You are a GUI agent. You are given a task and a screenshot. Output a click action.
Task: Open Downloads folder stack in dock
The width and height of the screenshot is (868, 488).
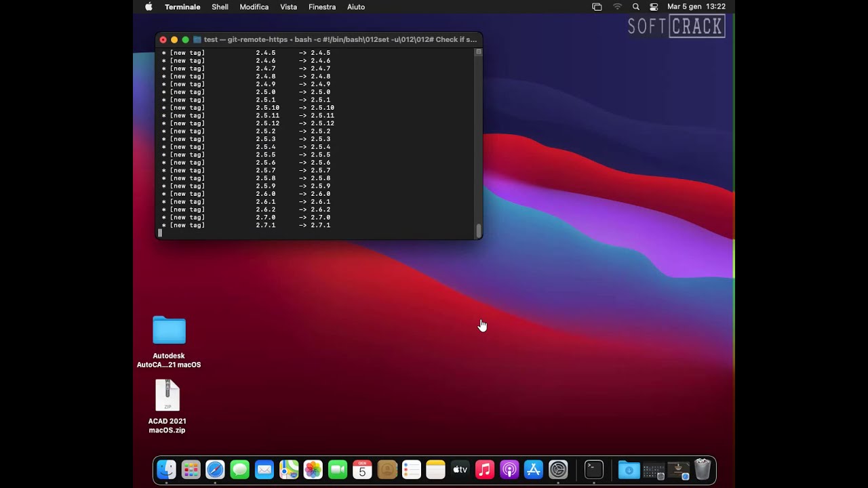click(x=629, y=470)
